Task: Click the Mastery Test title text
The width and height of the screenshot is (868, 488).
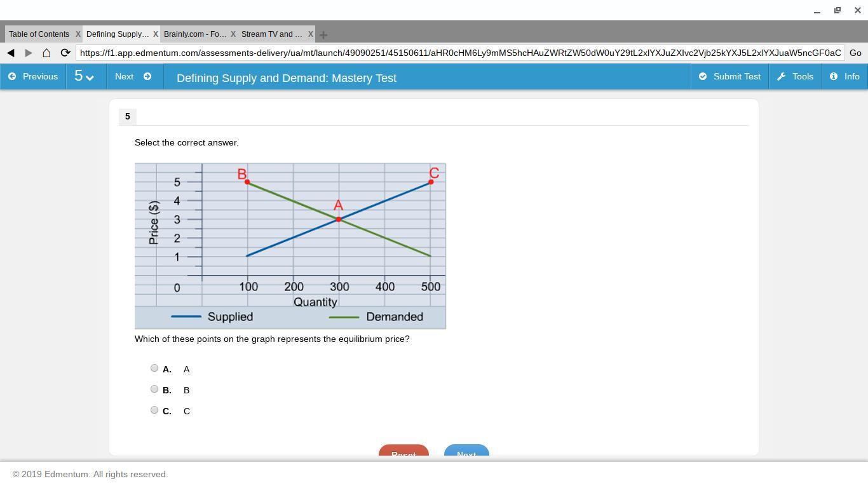Action: 287,78
